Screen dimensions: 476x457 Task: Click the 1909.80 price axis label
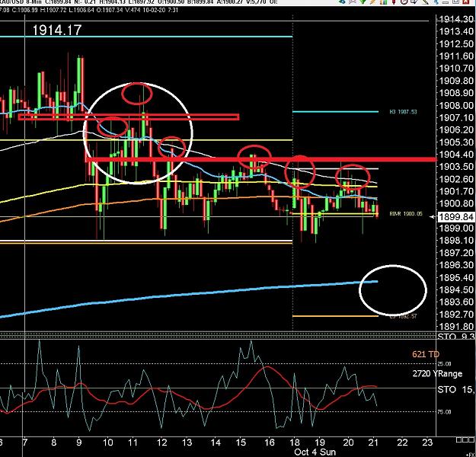point(456,81)
